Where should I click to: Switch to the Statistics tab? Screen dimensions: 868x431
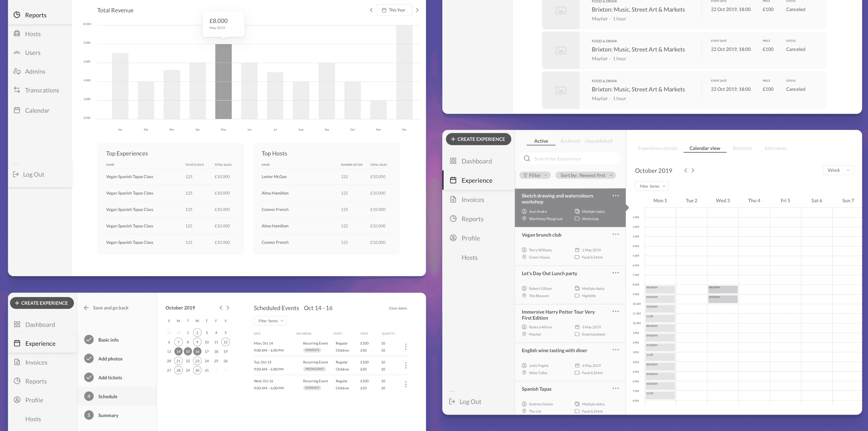742,148
